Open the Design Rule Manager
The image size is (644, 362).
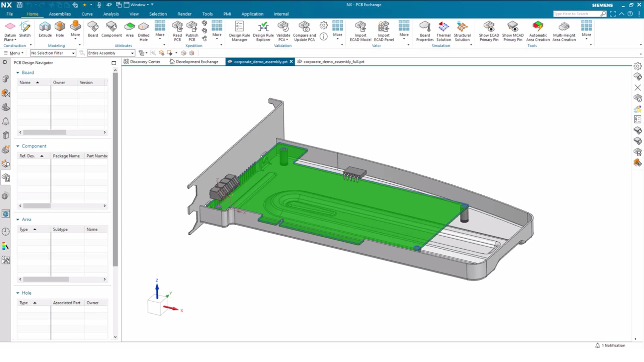(x=239, y=30)
